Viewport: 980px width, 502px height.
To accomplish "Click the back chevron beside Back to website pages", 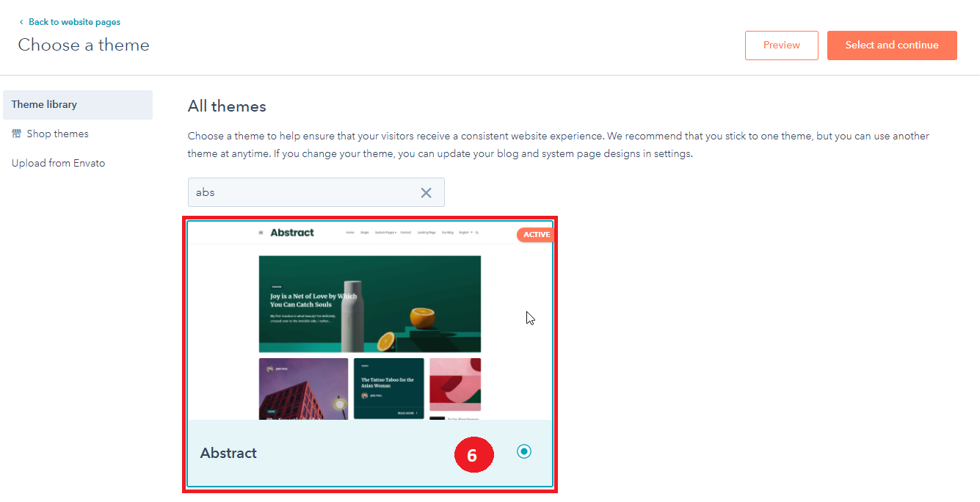I will point(21,22).
